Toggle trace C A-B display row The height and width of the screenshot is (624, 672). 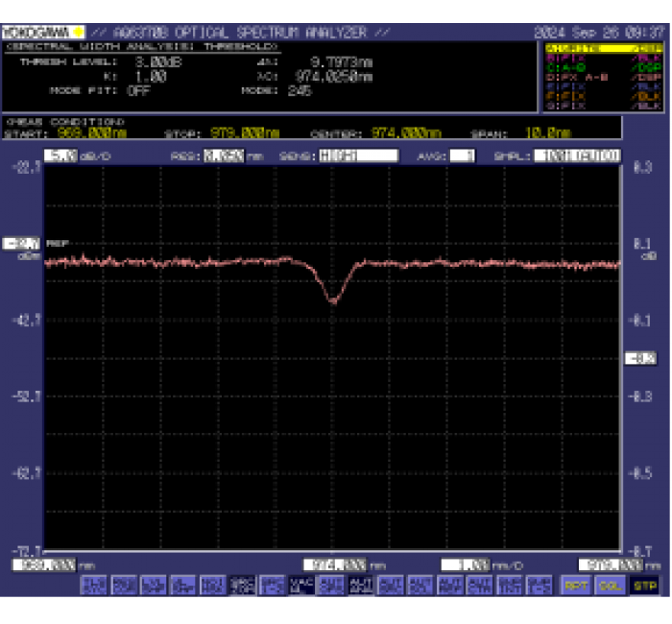603,67
